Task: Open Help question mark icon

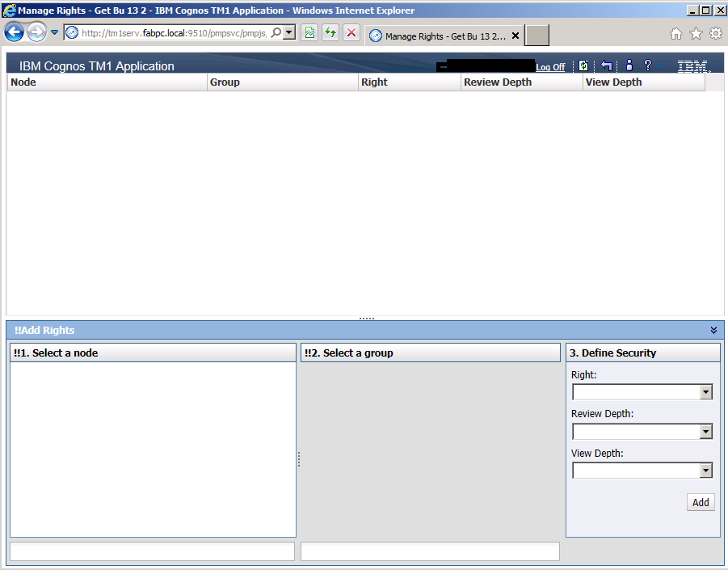Action: (648, 65)
